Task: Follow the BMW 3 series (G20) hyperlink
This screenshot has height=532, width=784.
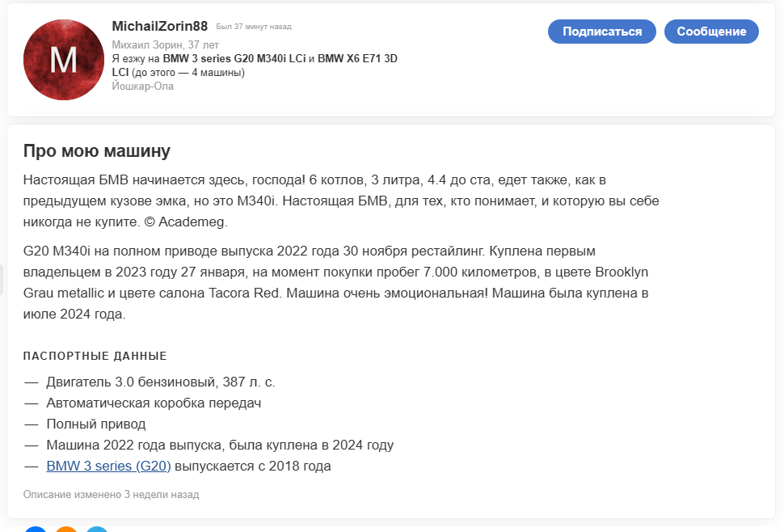Action: pos(108,467)
